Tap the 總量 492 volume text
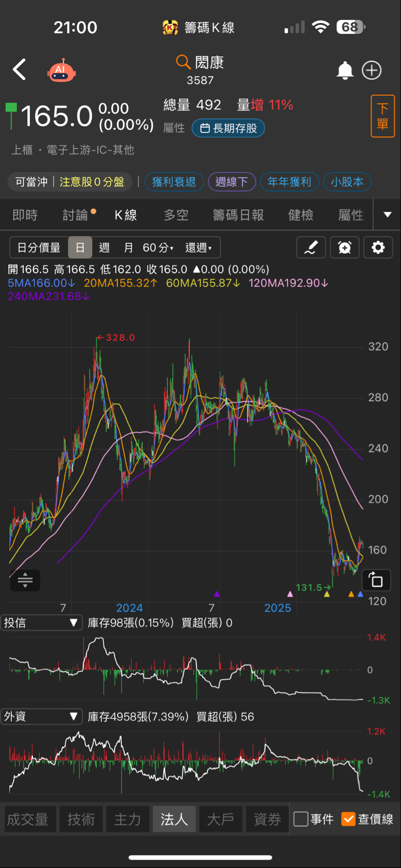Image resolution: width=401 pixels, height=868 pixels. click(x=192, y=105)
